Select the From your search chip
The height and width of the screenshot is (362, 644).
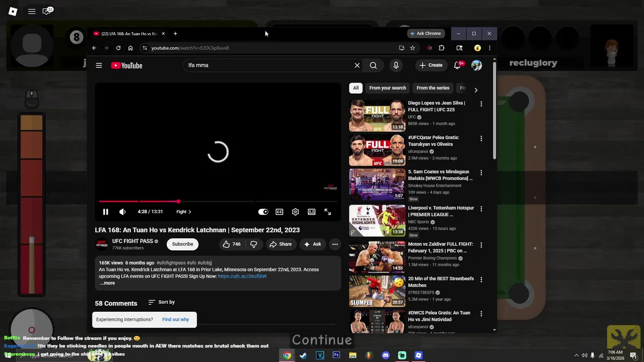click(x=387, y=88)
